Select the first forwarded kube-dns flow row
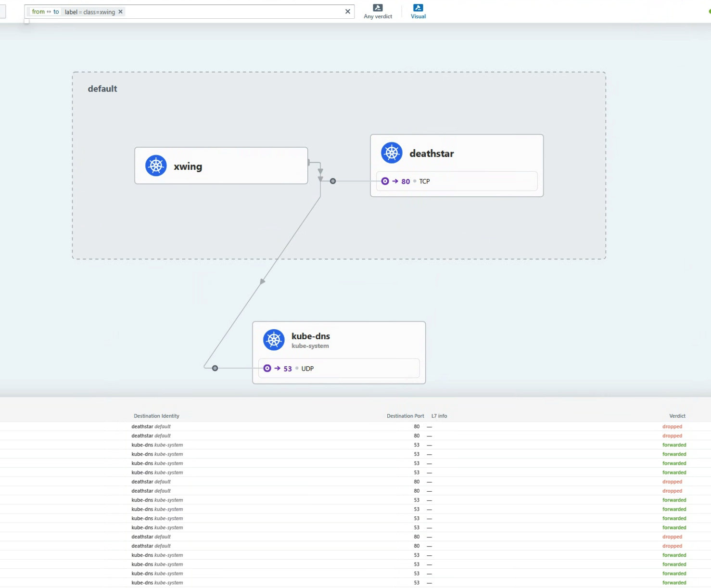 coord(337,445)
